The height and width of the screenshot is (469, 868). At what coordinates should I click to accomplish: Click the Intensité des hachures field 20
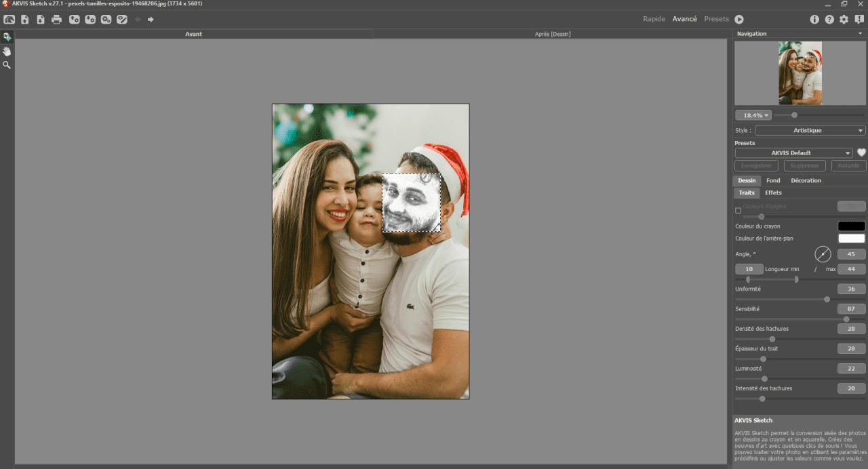coord(852,389)
